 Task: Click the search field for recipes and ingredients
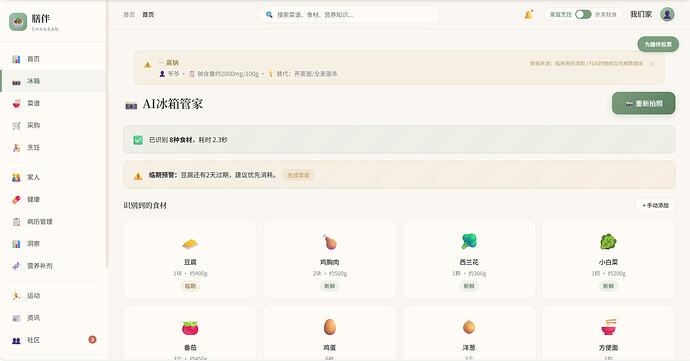coord(349,15)
